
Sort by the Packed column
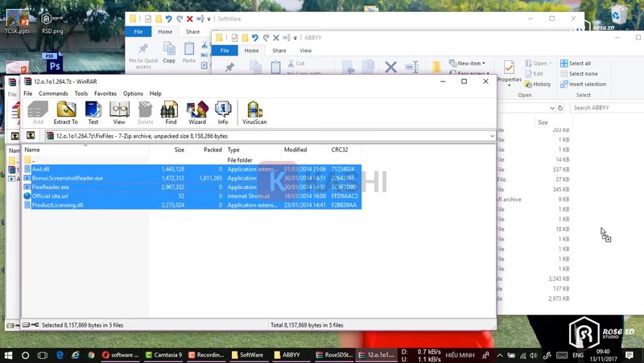(205, 150)
